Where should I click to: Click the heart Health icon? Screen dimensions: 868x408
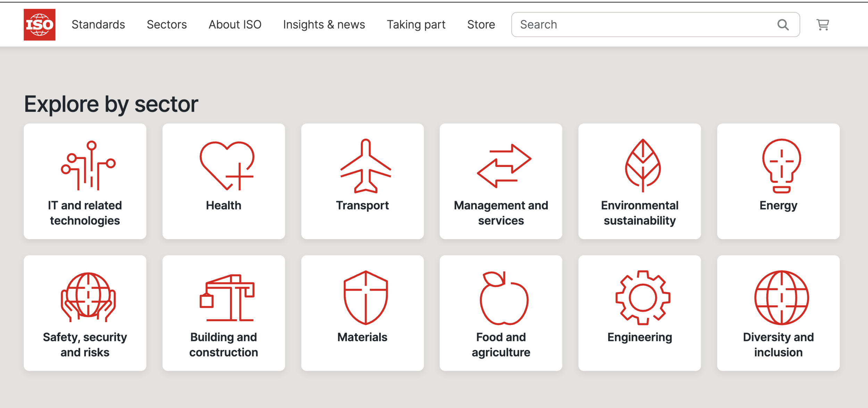227,166
